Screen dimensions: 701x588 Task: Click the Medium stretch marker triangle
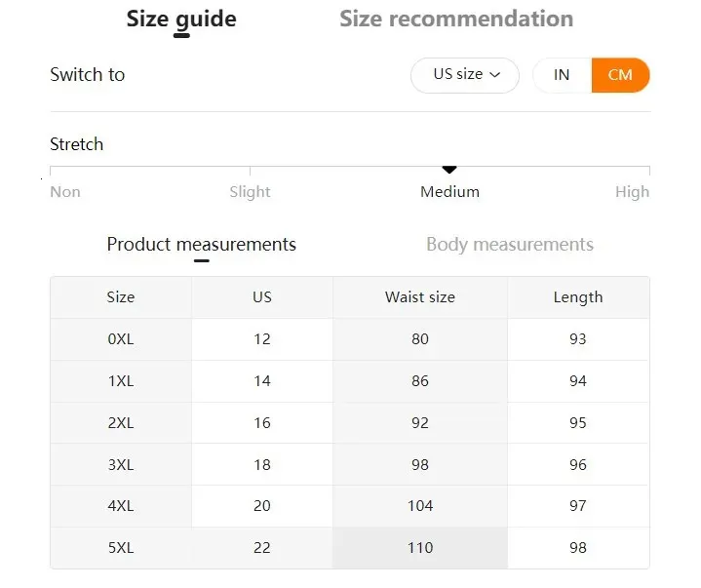tap(449, 170)
